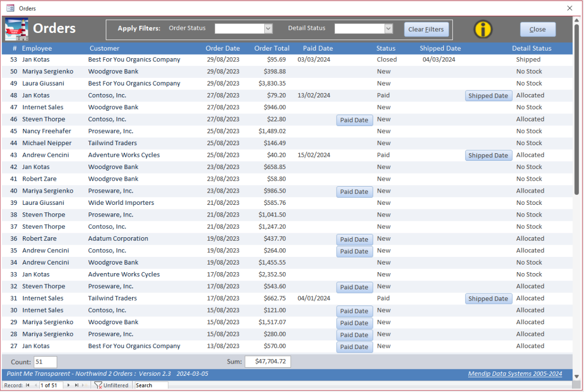Click Paid Date button for order 27

[354, 346]
